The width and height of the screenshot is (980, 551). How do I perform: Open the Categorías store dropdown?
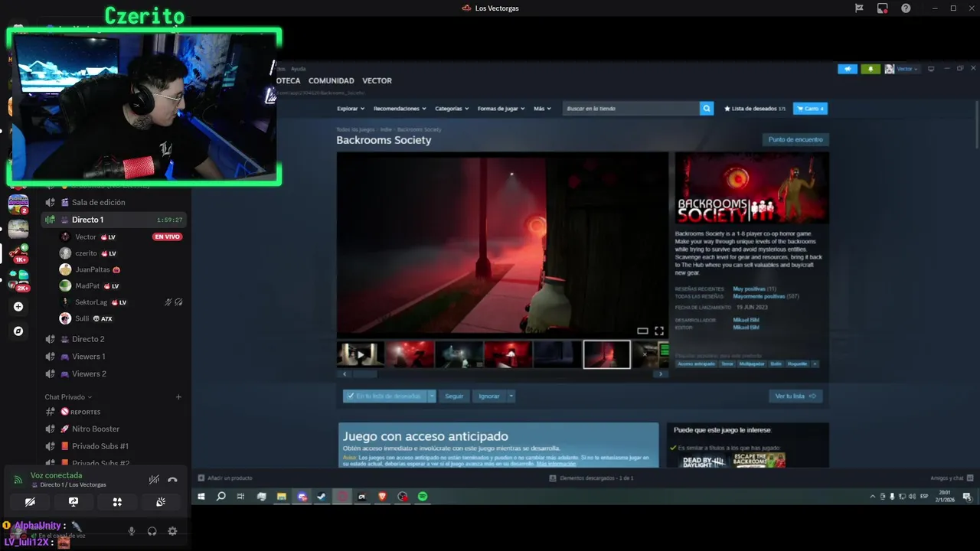(x=452, y=109)
